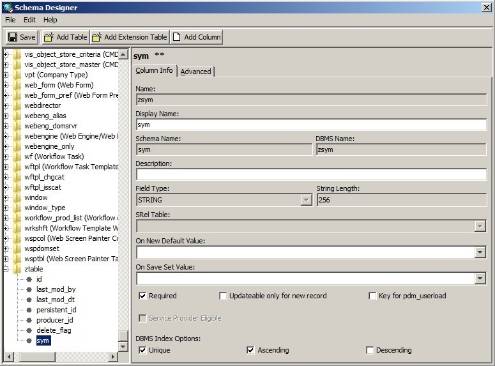495x366 pixels.
Task: Collapse the ztable tree node
Action: click(x=6, y=269)
